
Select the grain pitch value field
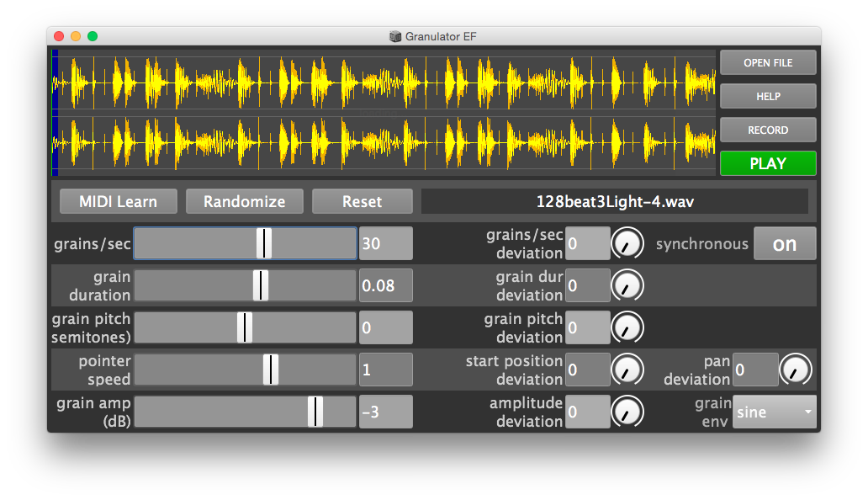(x=386, y=327)
